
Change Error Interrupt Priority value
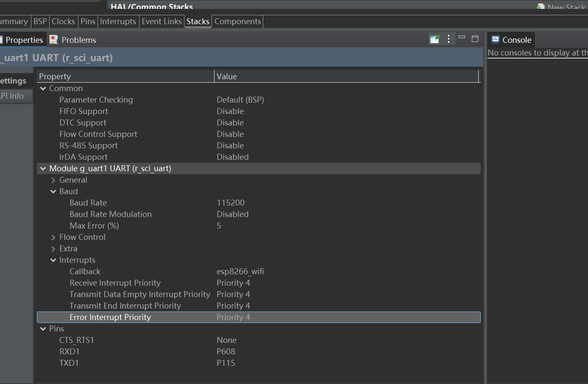[233, 317]
